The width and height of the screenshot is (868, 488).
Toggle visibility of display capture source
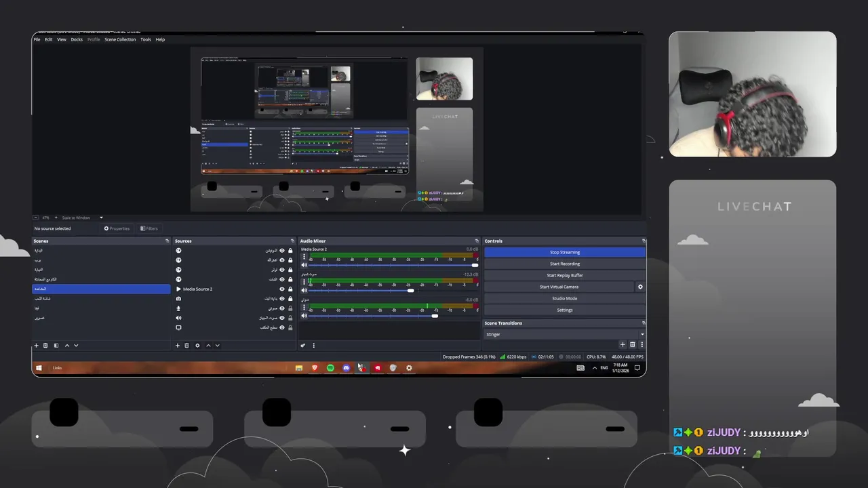[282, 327]
